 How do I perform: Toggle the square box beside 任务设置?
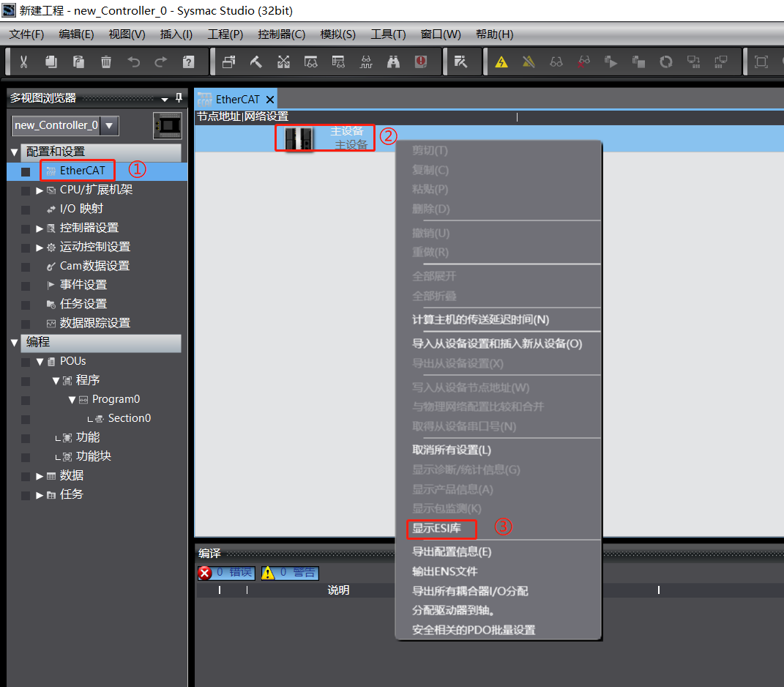coord(26,305)
